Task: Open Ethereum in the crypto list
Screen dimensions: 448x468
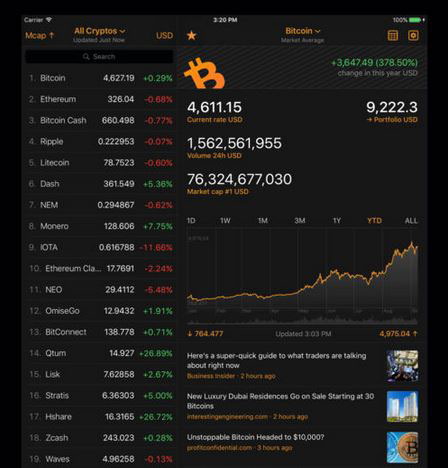Action: tap(99, 99)
